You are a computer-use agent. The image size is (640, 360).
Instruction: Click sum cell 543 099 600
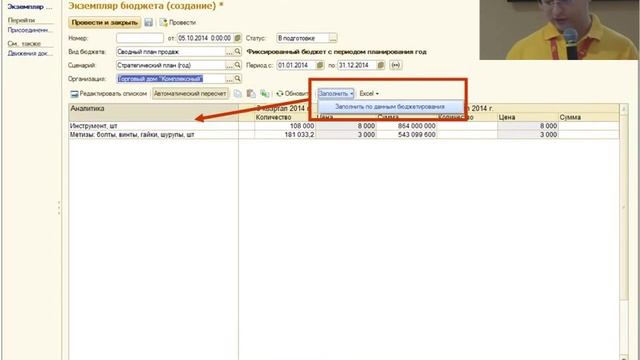coord(406,135)
